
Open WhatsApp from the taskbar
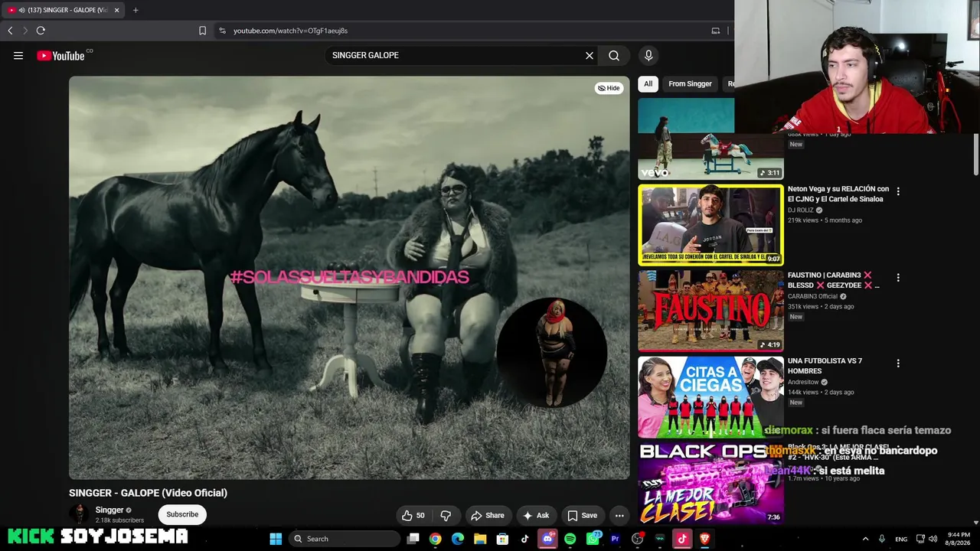click(593, 539)
